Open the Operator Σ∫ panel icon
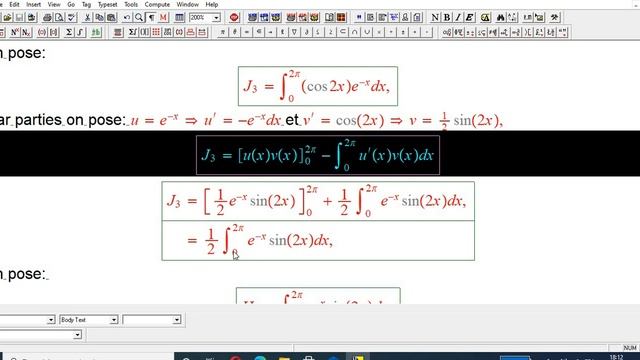Screen dimensions: 640x360 tap(133, 32)
